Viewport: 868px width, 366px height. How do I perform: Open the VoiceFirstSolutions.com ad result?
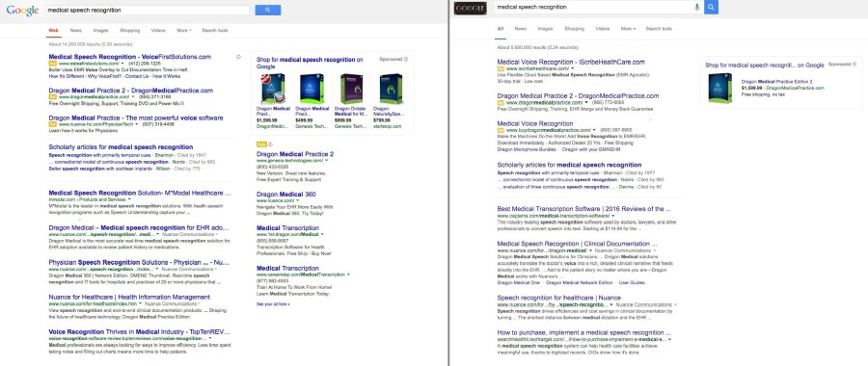tap(129, 57)
